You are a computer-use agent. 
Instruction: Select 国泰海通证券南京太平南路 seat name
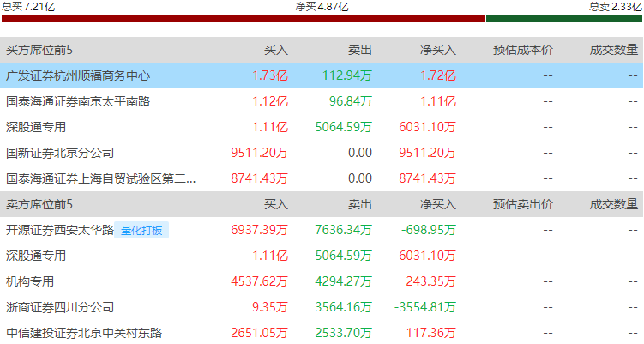[78, 101]
